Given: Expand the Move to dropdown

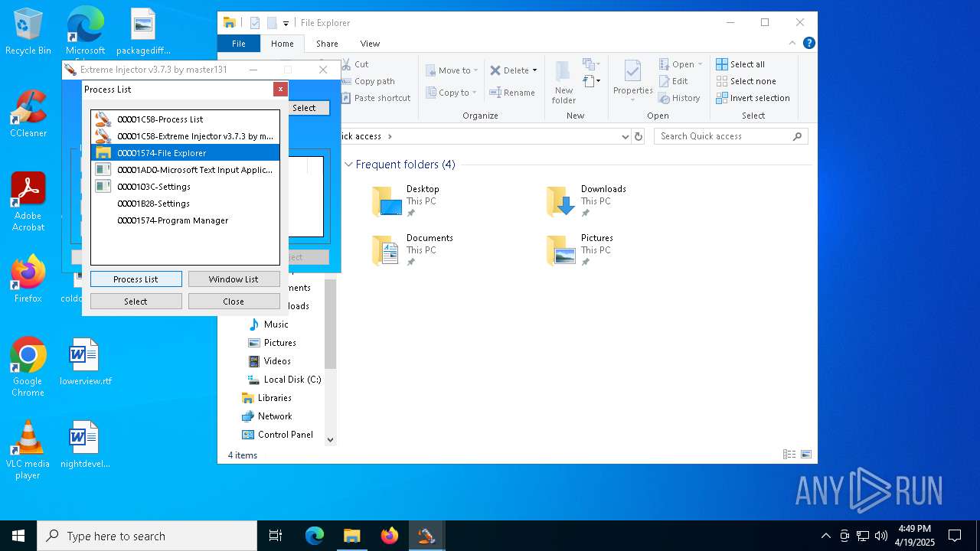Looking at the screenshot, I should coord(475,70).
